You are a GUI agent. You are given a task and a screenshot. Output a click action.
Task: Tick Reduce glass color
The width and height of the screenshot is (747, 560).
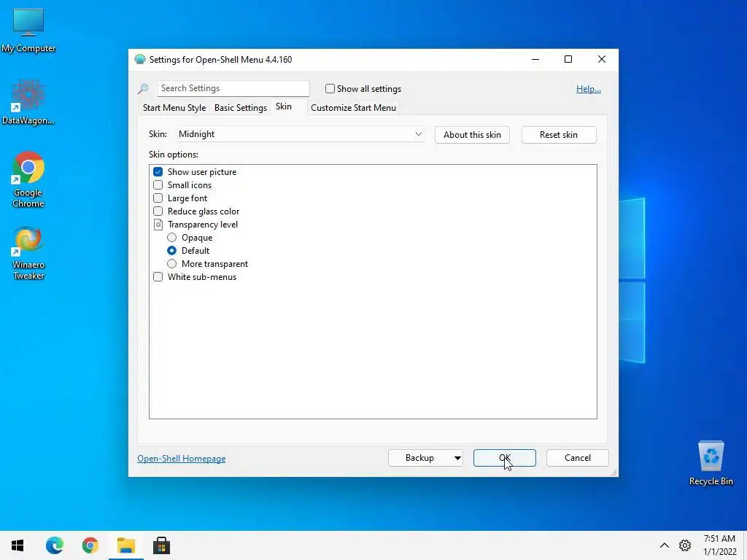[158, 211]
